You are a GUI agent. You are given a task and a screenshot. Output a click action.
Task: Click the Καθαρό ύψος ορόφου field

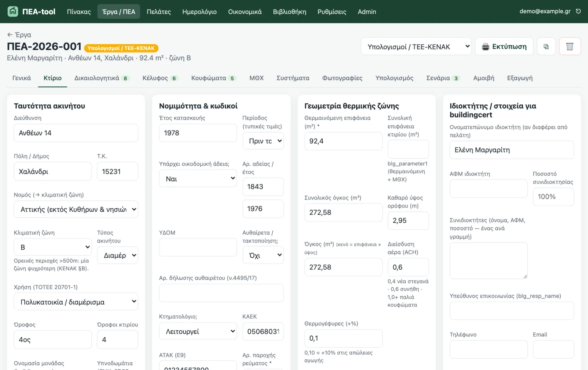(x=408, y=220)
